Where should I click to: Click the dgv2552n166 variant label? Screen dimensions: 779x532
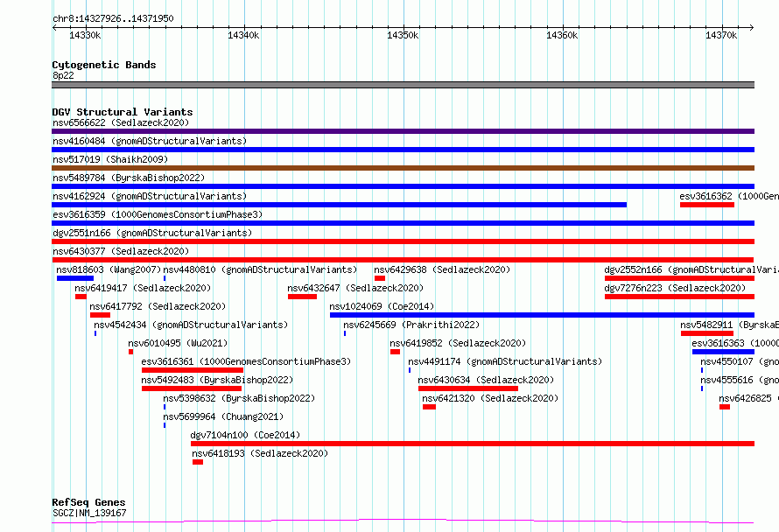691,269
